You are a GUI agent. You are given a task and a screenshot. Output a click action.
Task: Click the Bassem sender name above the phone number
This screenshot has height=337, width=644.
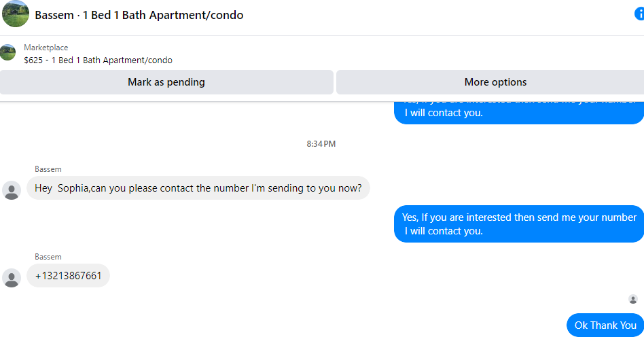click(48, 257)
